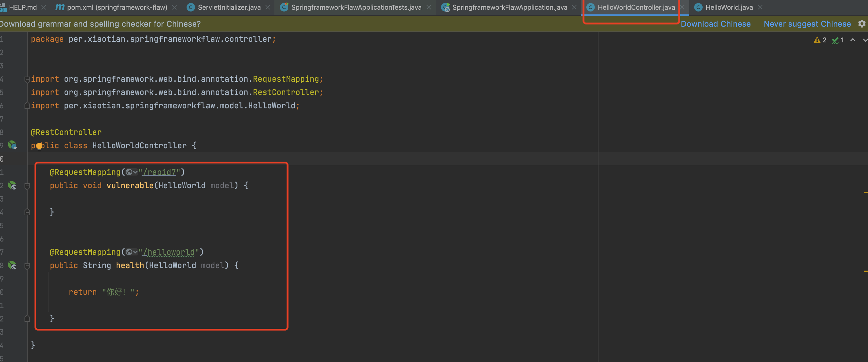This screenshot has height=362, width=868.
Task: Switch to the pom.xml (springframework-flaw) tab
Action: coord(117,7)
